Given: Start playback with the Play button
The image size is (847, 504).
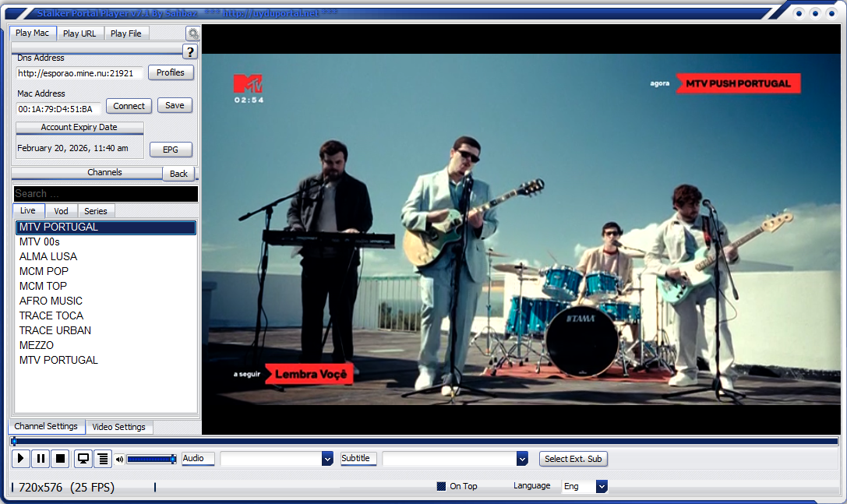Looking at the screenshot, I should point(20,459).
